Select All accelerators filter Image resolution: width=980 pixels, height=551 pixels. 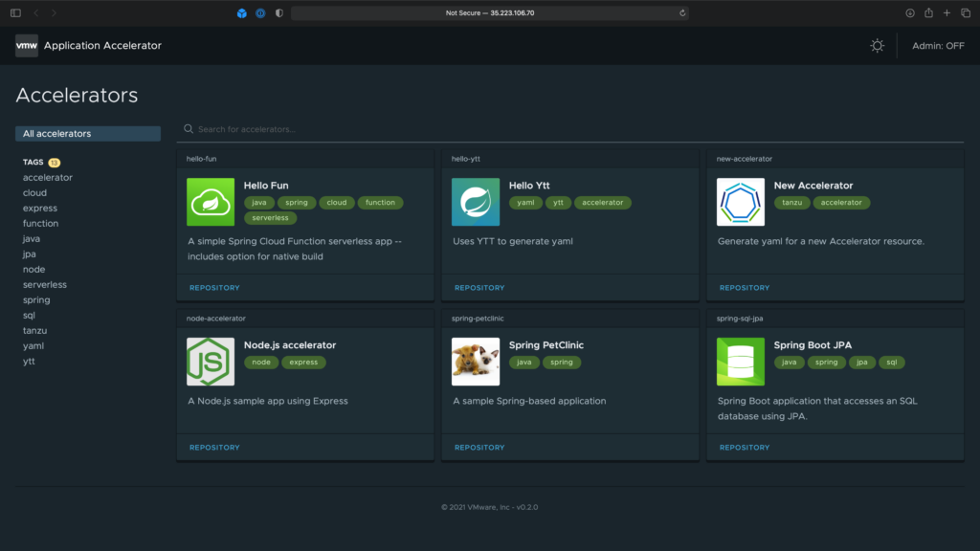pyautogui.click(x=88, y=134)
